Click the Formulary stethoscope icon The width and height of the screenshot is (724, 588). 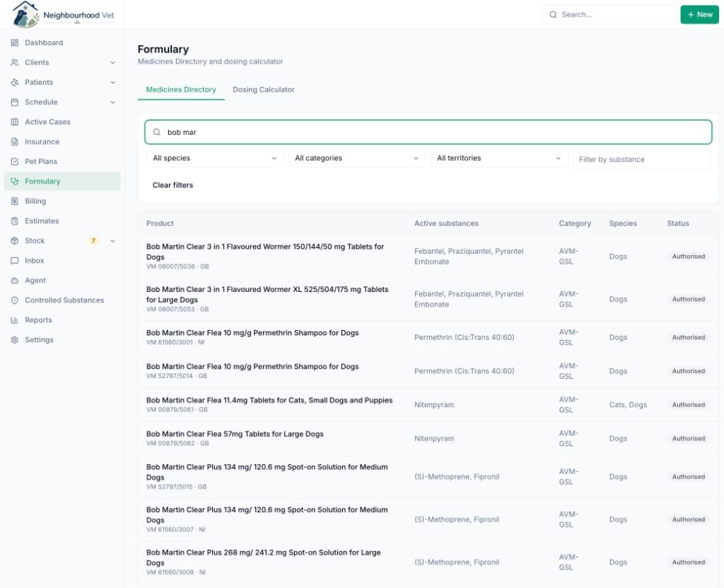(15, 182)
